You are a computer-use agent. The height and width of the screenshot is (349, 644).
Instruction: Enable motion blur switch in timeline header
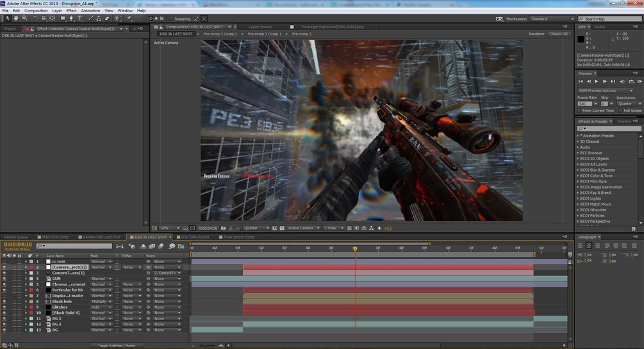(x=161, y=247)
